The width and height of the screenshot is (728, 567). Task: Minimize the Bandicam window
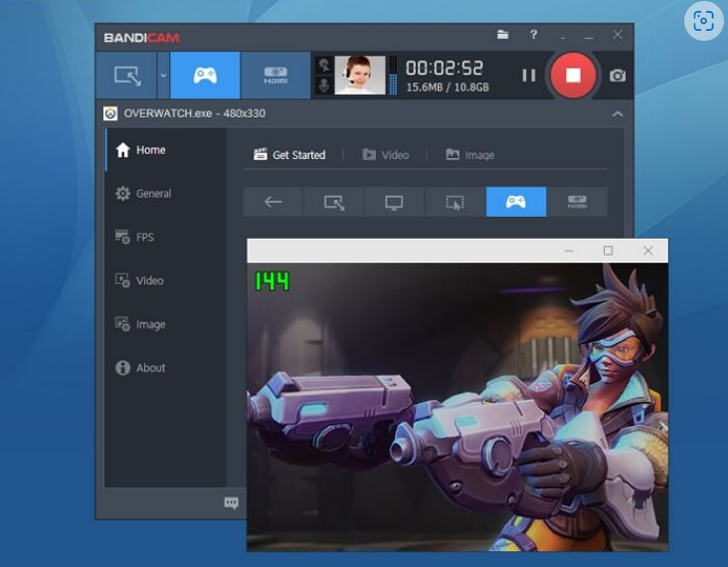(x=589, y=35)
